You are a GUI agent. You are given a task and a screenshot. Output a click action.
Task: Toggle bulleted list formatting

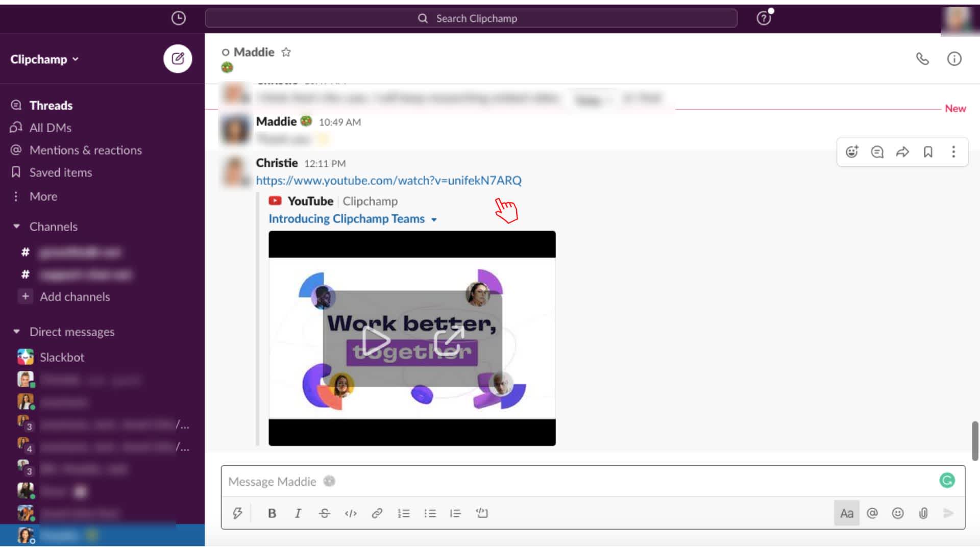(430, 513)
